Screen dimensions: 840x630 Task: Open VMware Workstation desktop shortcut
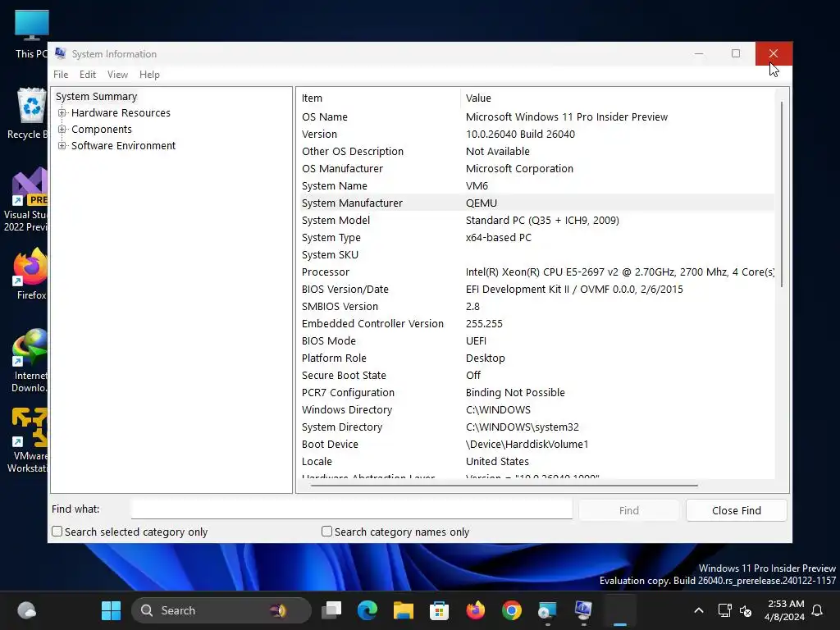(x=28, y=441)
